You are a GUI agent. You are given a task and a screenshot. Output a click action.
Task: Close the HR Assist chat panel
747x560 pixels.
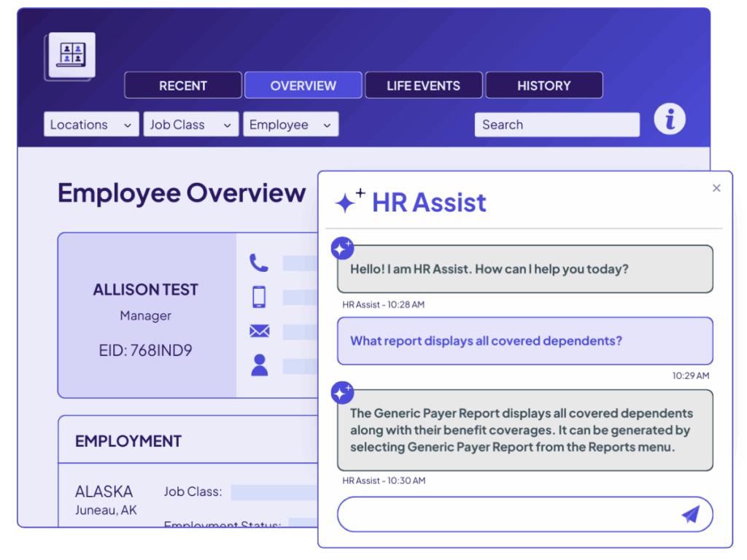pos(716,188)
